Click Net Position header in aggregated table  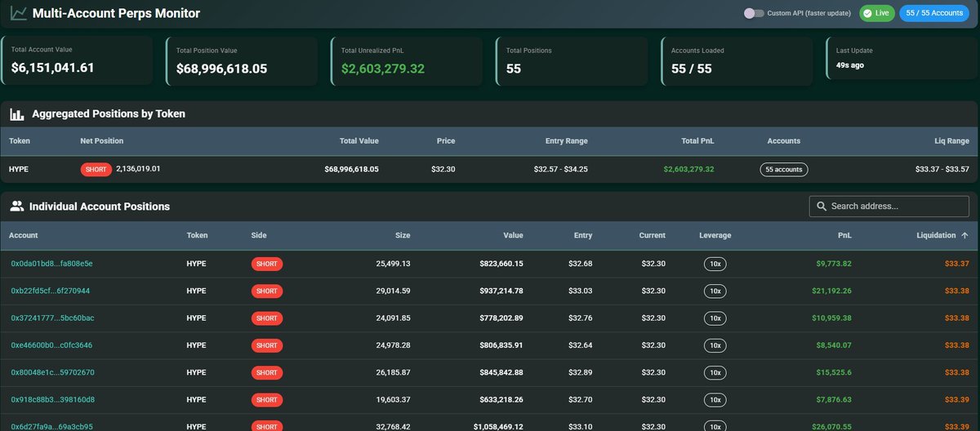[102, 141]
